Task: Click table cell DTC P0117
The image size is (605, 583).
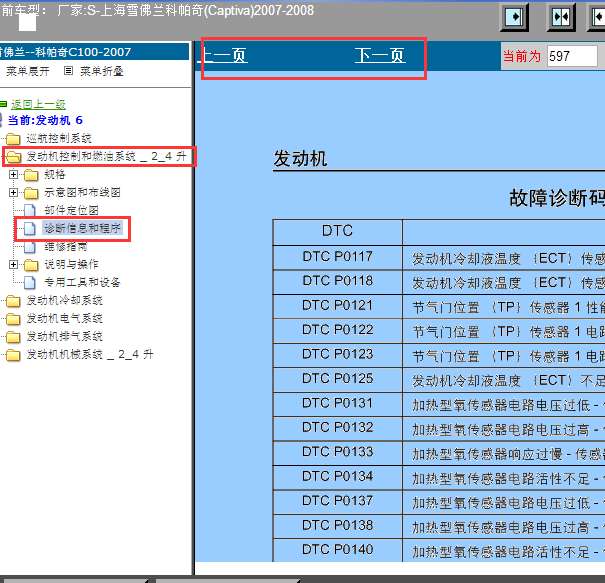Action: [x=338, y=257]
